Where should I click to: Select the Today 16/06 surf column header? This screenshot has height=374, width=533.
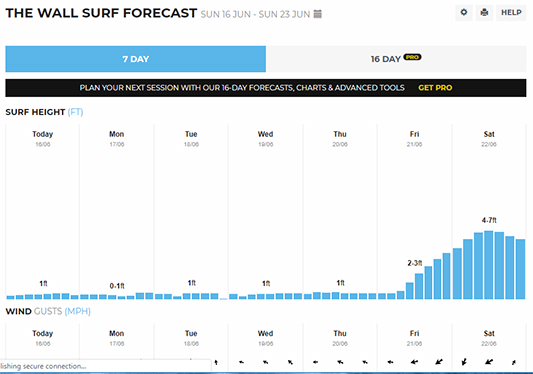[42, 139]
